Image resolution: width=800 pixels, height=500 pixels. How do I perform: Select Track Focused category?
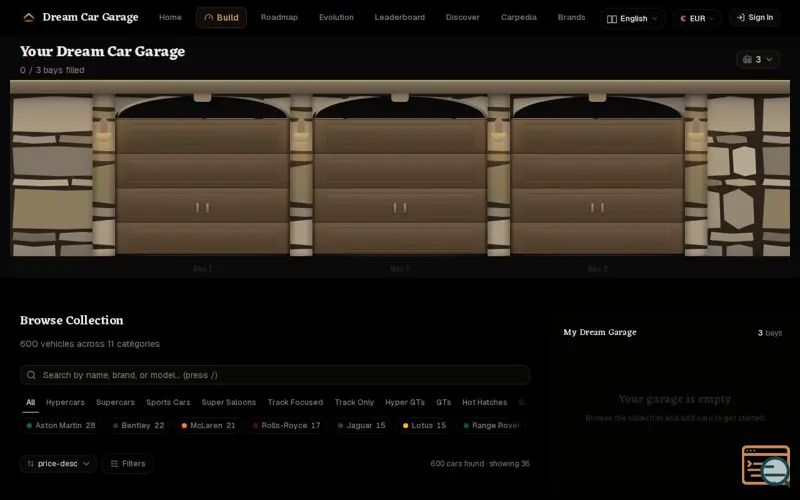(295, 402)
